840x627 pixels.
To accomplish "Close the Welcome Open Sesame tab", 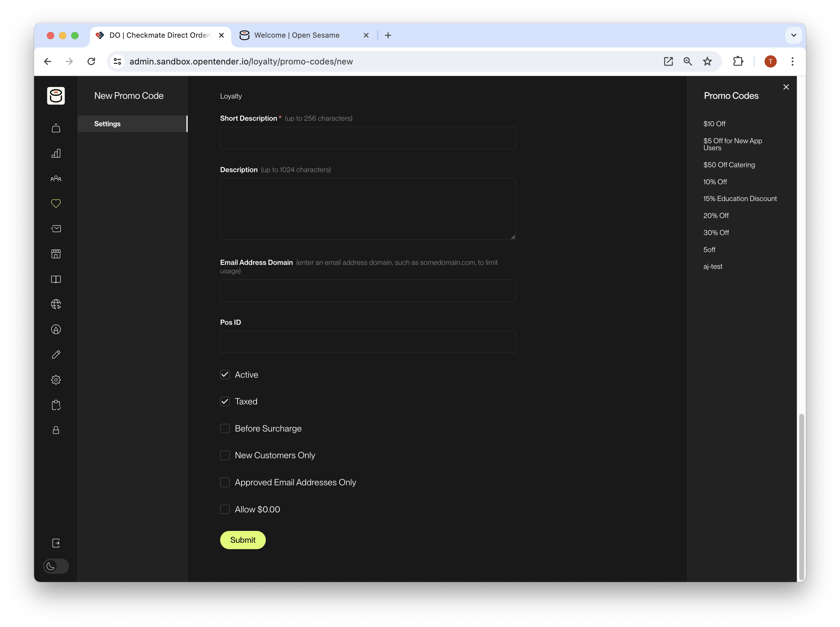I will tap(366, 35).
